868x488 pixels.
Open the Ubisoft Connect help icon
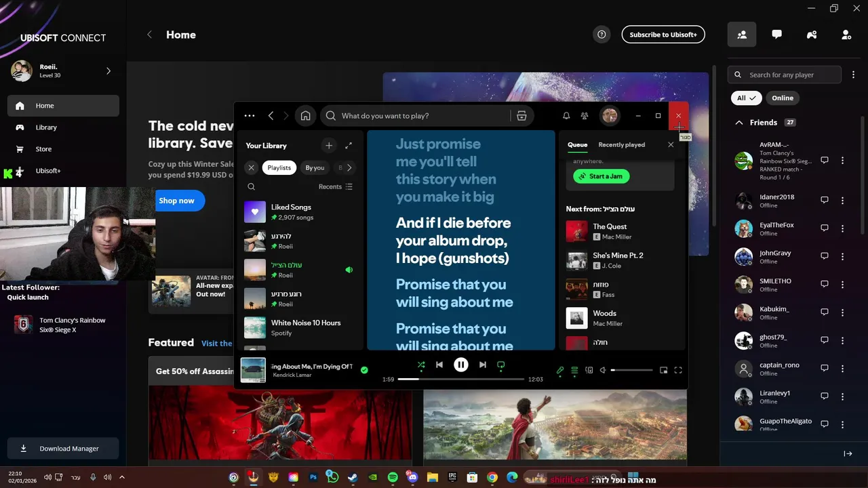(601, 35)
